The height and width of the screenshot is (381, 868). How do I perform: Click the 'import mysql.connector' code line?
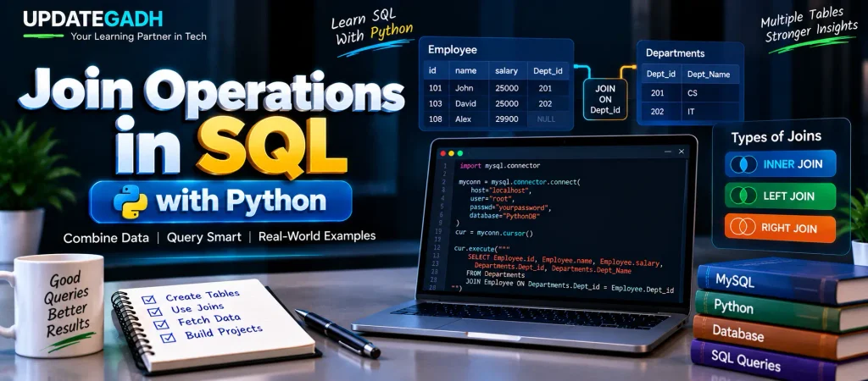point(500,165)
